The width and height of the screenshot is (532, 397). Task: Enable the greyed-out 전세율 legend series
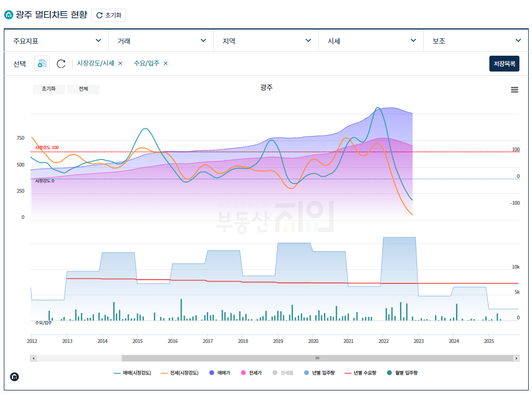[x=283, y=373]
